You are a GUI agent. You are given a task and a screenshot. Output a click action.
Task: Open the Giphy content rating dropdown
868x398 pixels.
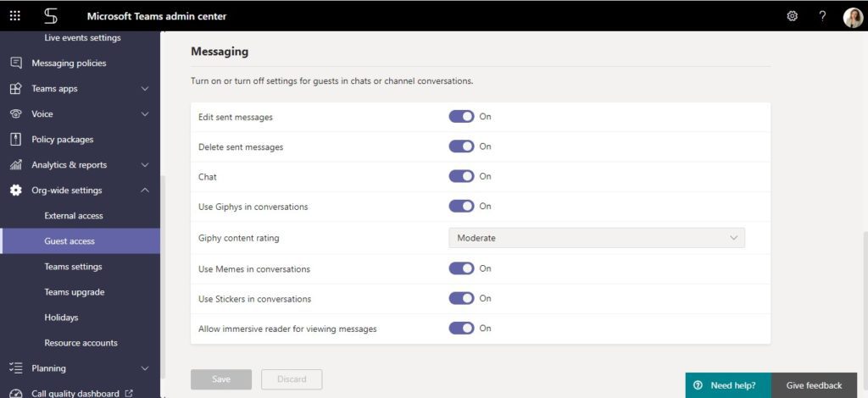597,238
